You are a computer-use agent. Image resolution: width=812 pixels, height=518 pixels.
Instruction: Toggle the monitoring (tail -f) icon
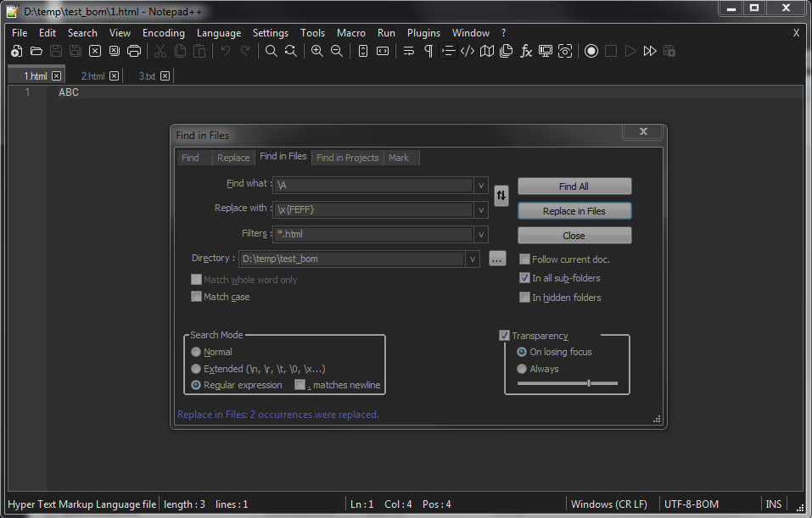coord(565,51)
